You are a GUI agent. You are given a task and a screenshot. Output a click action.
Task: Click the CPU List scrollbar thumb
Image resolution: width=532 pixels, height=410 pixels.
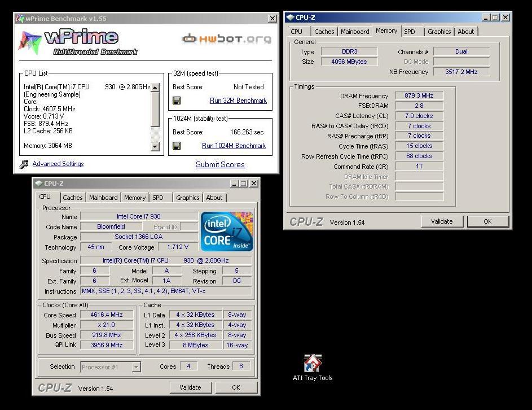[x=155, y=110]
